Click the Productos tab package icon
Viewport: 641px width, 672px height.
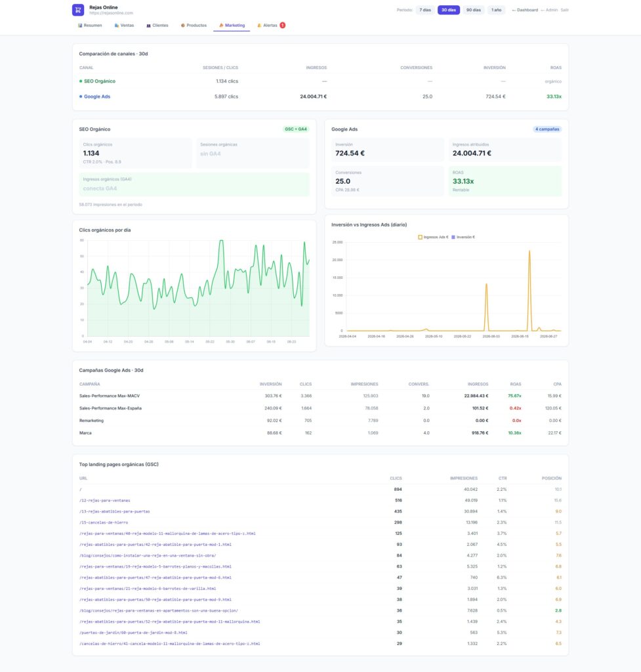coord(183,26)
